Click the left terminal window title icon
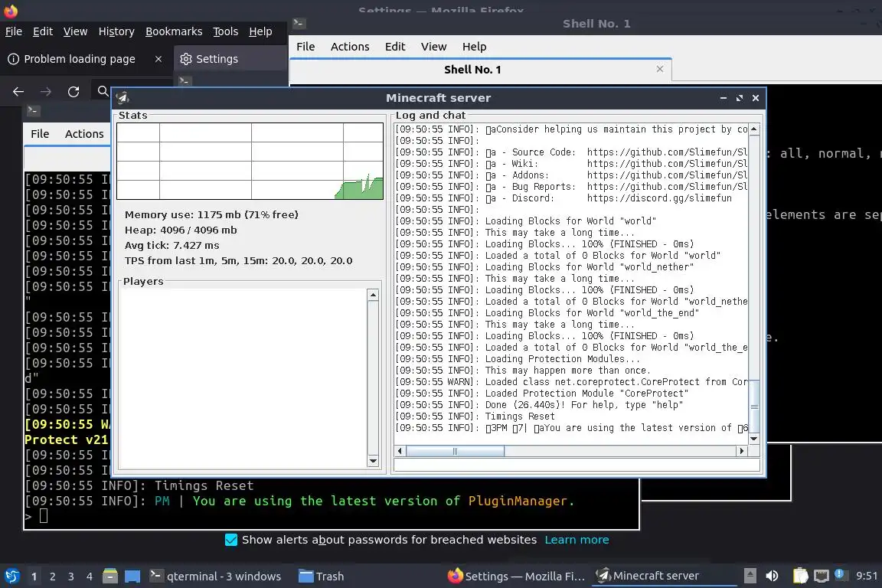The width and height of the screenshot is (882, 588). (x=33, y=110)
